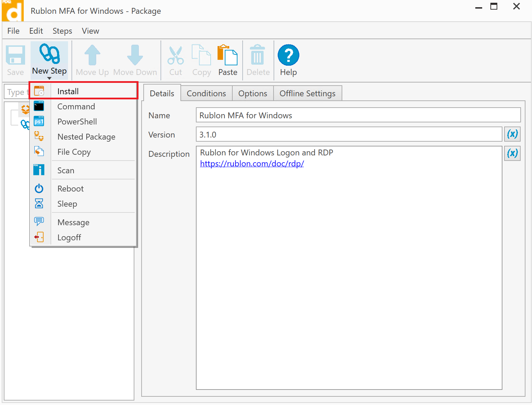Open the Steps menu
The height and width of the screenshot is (405, 532).
click(62, 31)
